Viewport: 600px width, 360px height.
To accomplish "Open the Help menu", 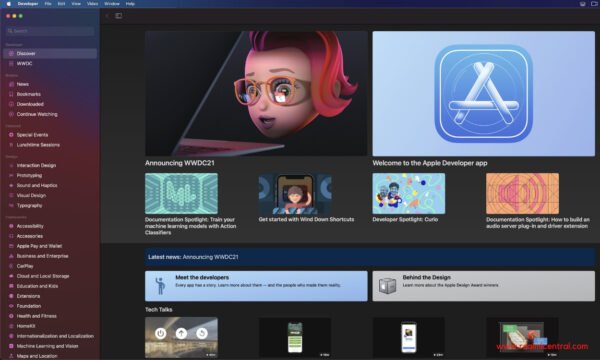I will click(x=130, y=4).
